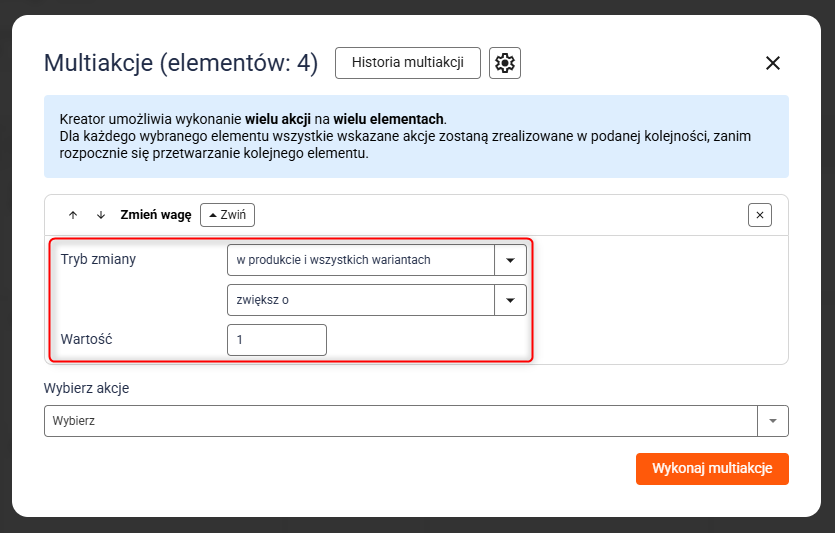The width and height of the screenshot is (835, 533).
Task: Click the arrow of the Wybierz akcje dropdown
Action: (x=772, y=421)
